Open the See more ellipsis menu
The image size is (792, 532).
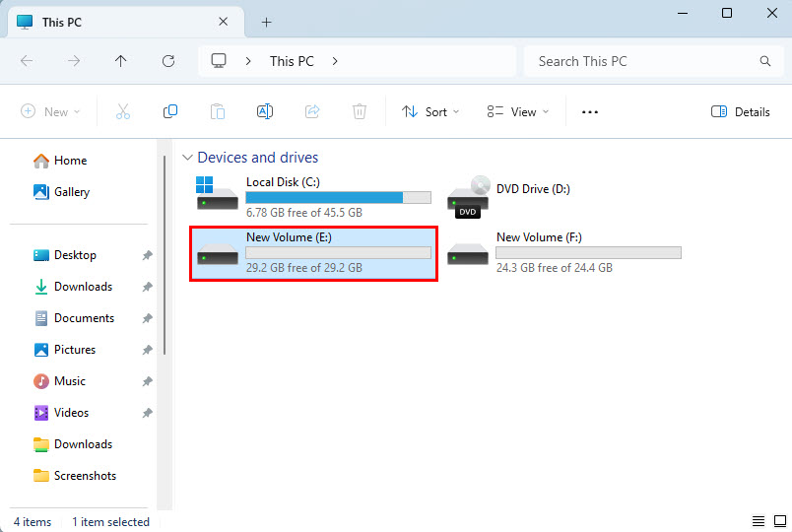click(x=590, y=112)
